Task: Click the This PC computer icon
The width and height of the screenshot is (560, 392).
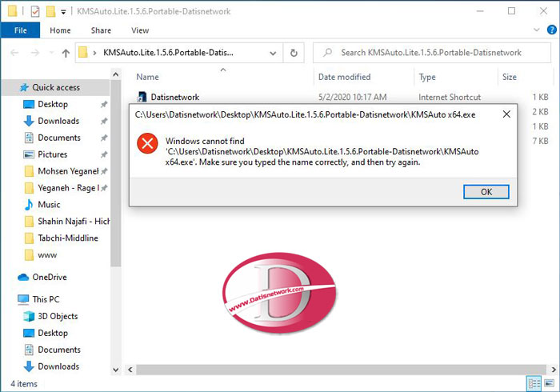Action: point(23,299)
